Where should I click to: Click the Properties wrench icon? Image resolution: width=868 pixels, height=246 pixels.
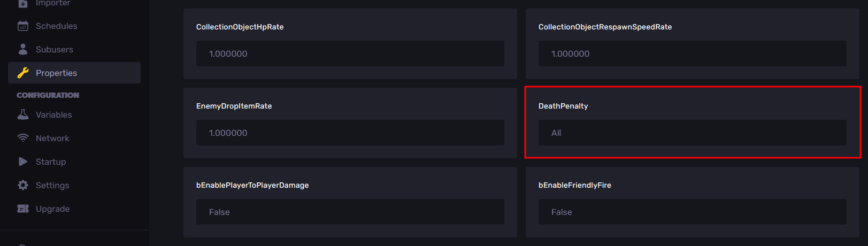coord(23,73)
